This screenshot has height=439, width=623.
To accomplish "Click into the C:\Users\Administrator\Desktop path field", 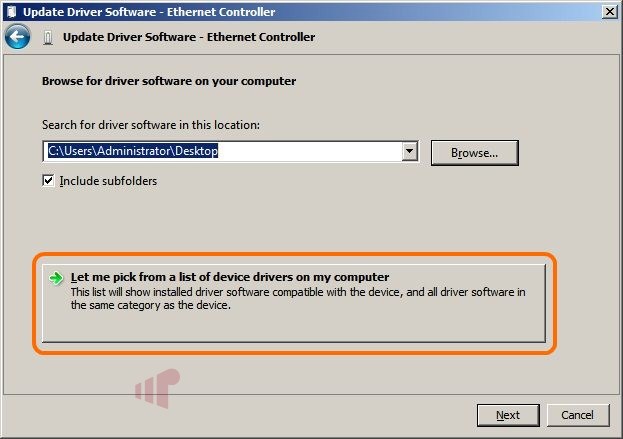I will click(222, 151).
